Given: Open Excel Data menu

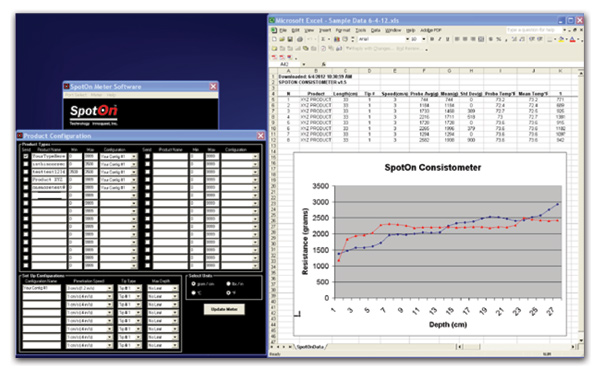Looking at the screenshot, I should click(375, 30).
